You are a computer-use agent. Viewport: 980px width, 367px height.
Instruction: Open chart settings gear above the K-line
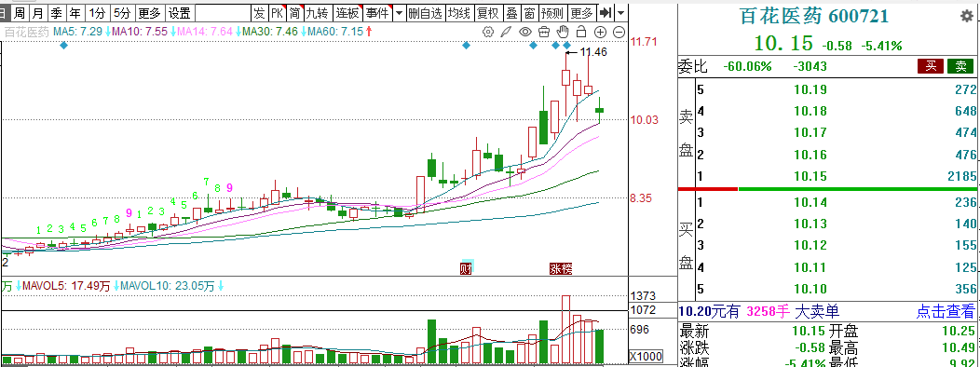(x=489, y=32)
